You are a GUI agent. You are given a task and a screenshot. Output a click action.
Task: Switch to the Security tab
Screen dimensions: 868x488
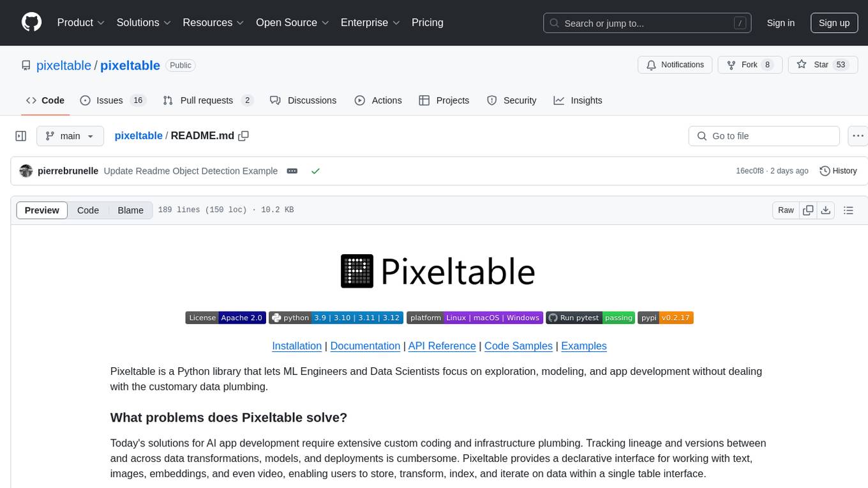(x=512, y=100)
